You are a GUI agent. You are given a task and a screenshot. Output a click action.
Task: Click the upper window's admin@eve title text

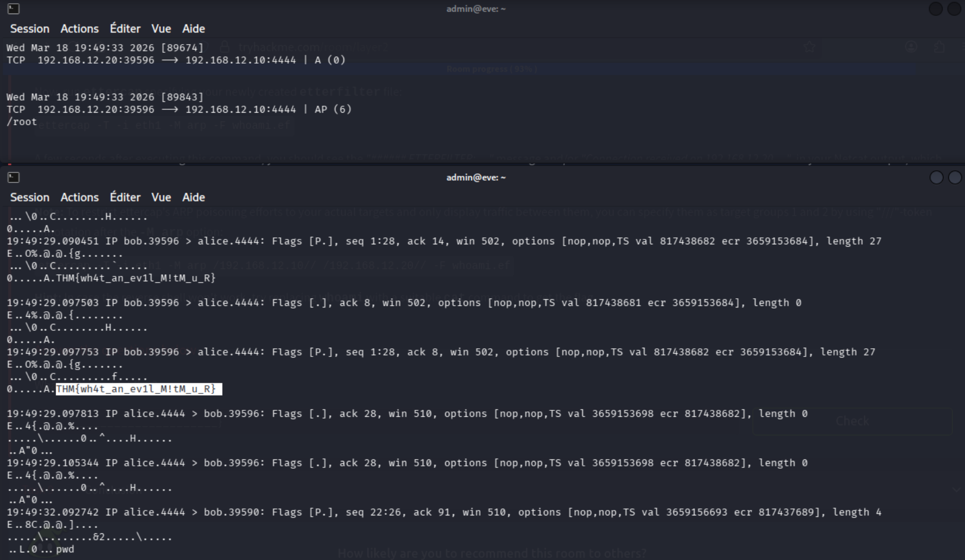pos(476,9)
